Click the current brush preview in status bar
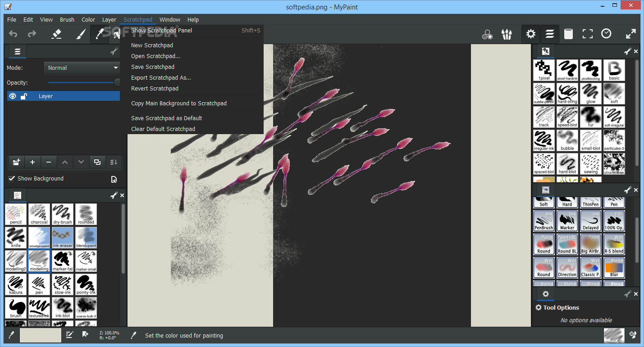Screen dimensions: 644x347 (x=614, y=335)
